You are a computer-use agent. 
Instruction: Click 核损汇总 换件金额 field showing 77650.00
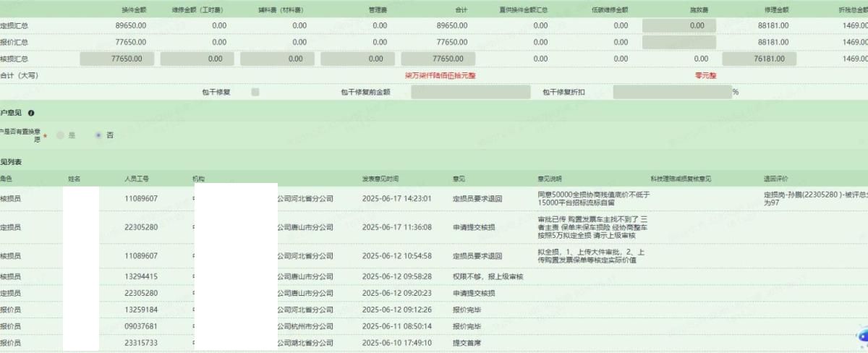(x=116, y=59)
